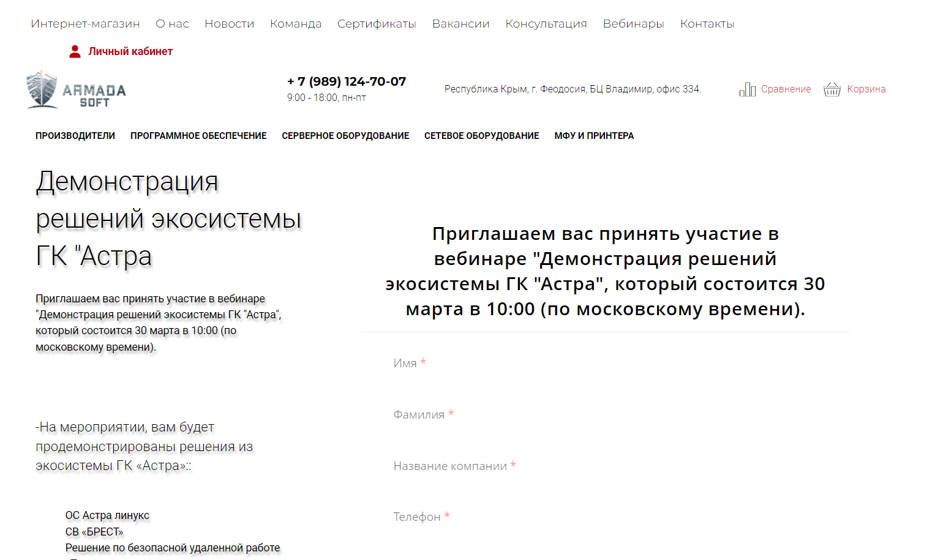Open the Сертификаты page
Viewport: 927px width, 560px height.
[377, 24]
